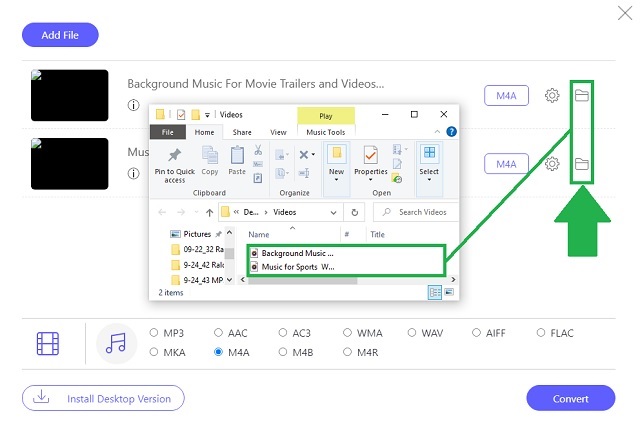Open the Music Tools tab
Image resolution: width=640 pixels, height=434 pixels.
pos(326,132)
